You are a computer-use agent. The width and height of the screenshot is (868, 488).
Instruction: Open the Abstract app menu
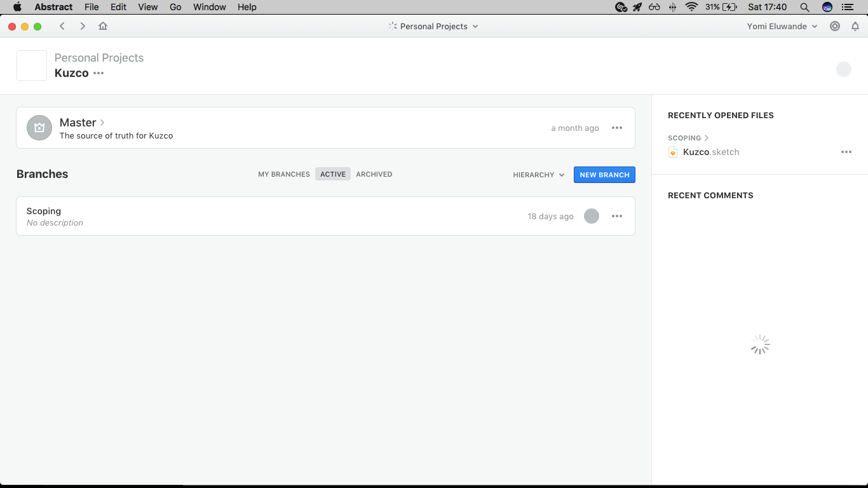point(53,7)
